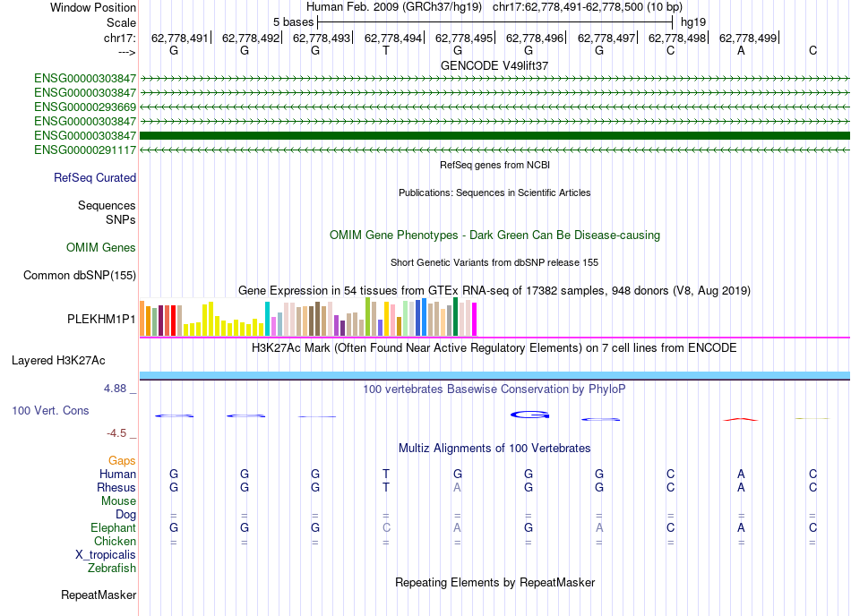Screen dimensions: 851x616
Task: Click the 'RefSeq genes from NCBI' title
Action: (494, 165)
